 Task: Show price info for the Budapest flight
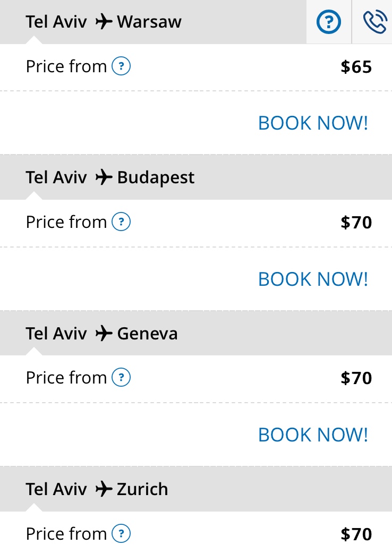click(121, 222)
